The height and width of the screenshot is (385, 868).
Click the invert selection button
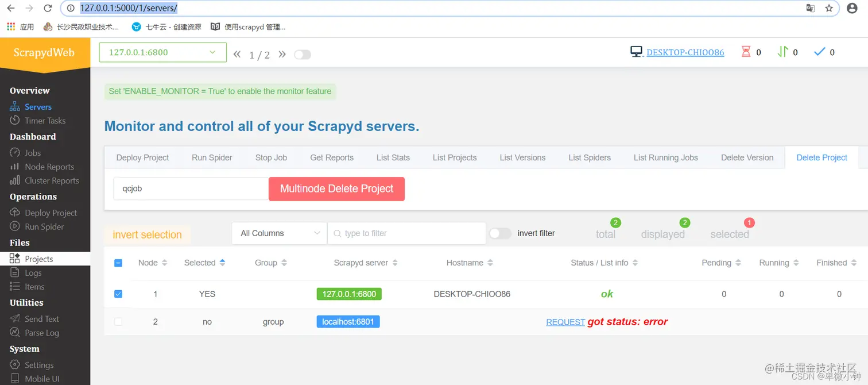(147, 234)
